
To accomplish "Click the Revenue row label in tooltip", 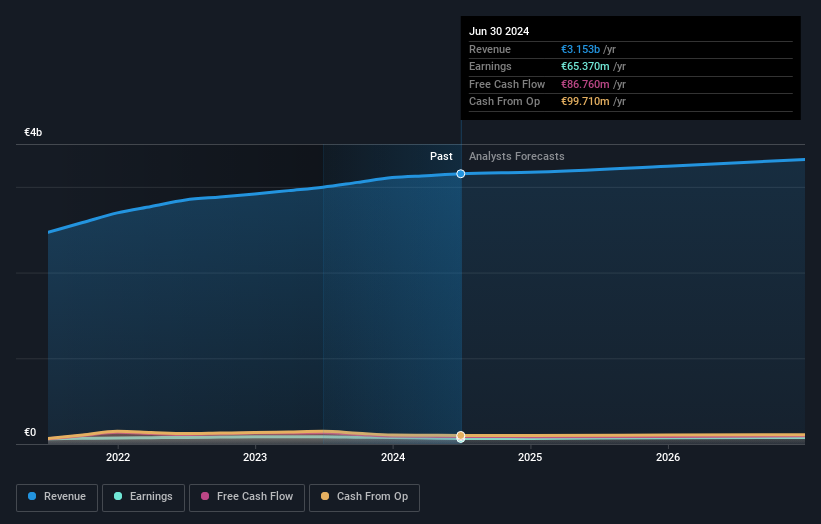I will click(x=490, y=49).
